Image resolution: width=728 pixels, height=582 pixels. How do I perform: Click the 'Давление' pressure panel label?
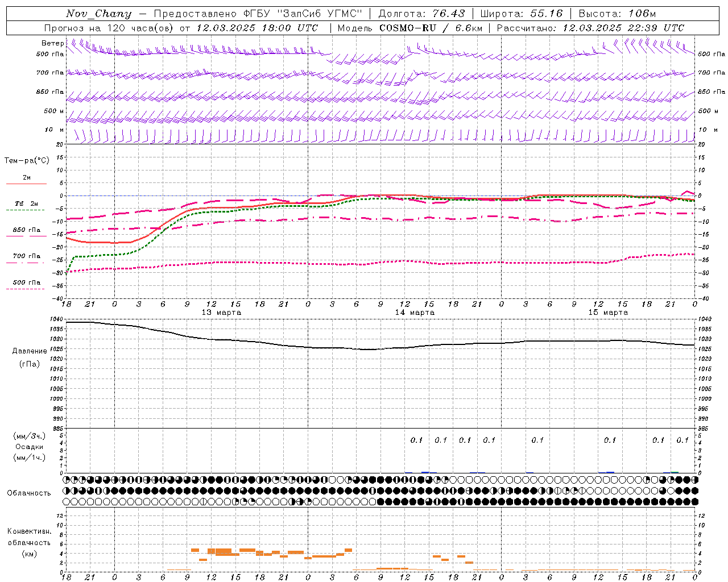click(30, 351)
